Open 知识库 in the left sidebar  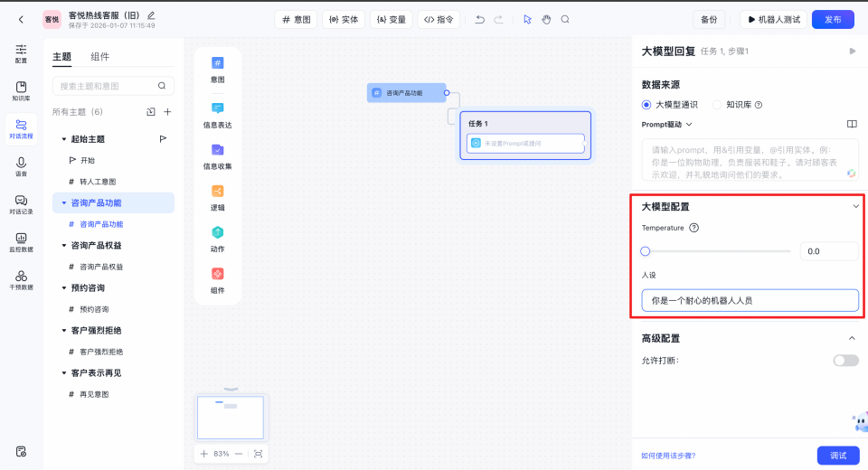(x=21, y=91)
